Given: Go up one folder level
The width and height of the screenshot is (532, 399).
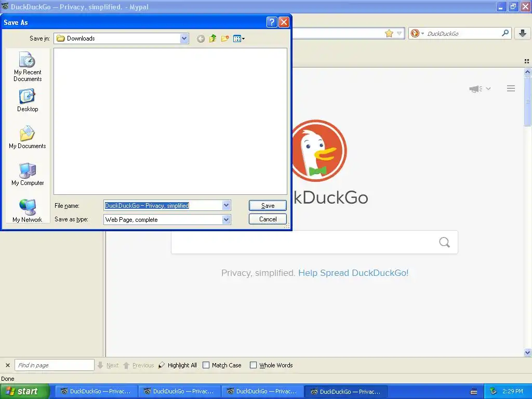Looking at the screenshot, I should point(212,38).
